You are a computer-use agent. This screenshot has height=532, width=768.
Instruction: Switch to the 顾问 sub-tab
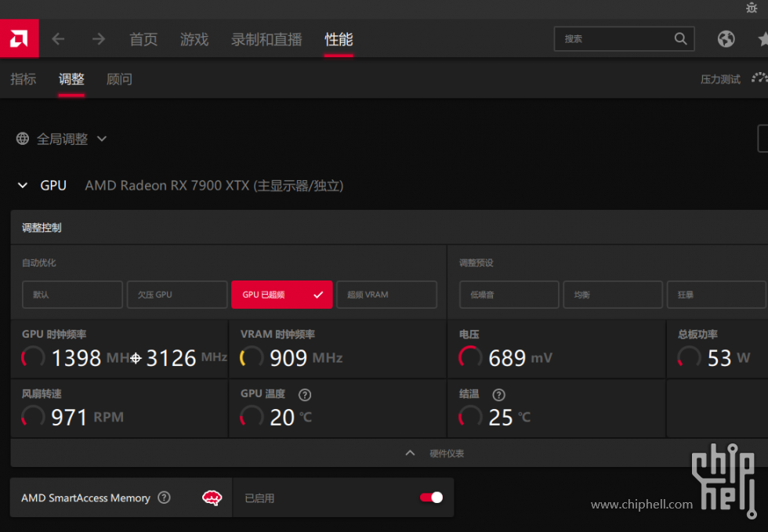click(x=119, y=79)
